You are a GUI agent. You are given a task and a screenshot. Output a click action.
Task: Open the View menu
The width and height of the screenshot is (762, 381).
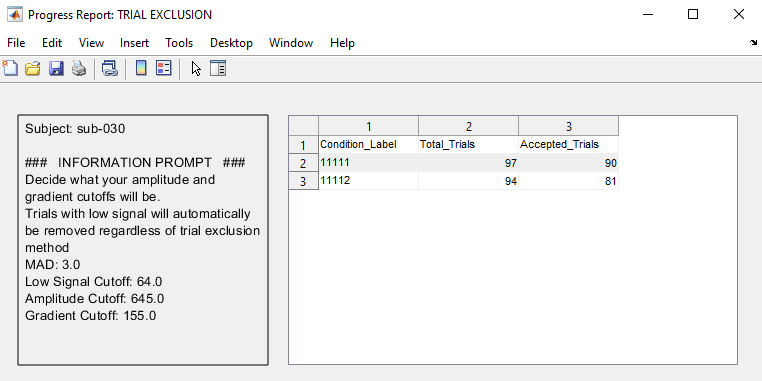(x=91, y=43)
